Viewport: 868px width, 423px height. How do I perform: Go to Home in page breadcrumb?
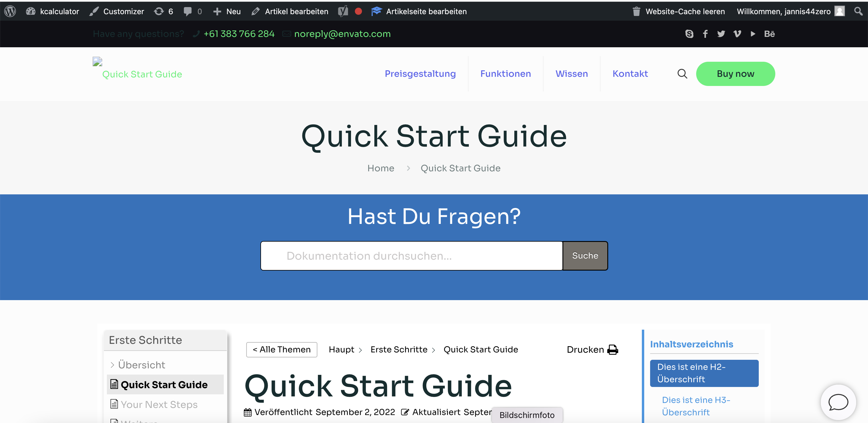381,168
